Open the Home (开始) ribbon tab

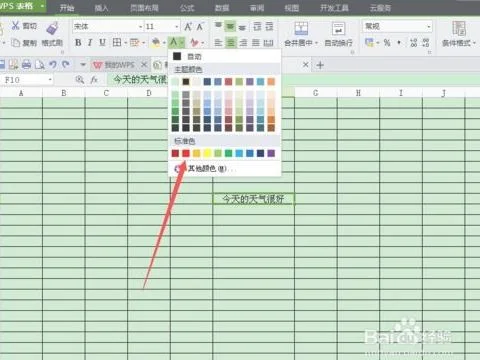click(67, 8)
